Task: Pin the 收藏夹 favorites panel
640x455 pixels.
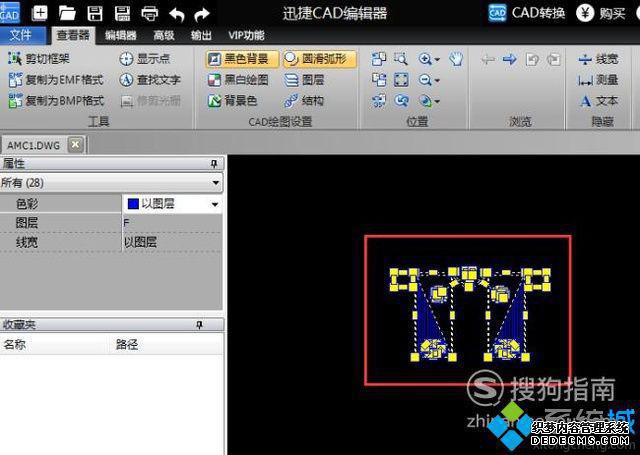Action: (x=199, y=325)
